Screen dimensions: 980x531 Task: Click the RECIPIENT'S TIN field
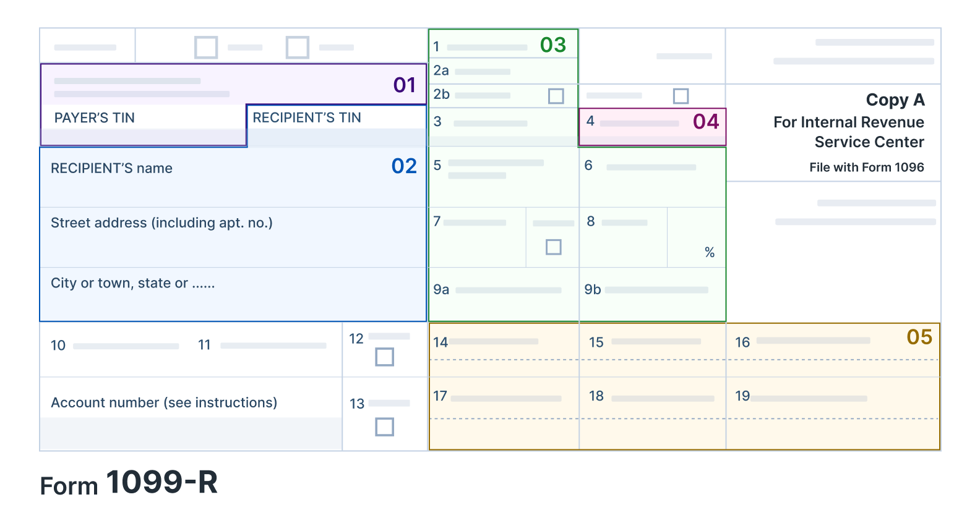click(x=337, y=125)
